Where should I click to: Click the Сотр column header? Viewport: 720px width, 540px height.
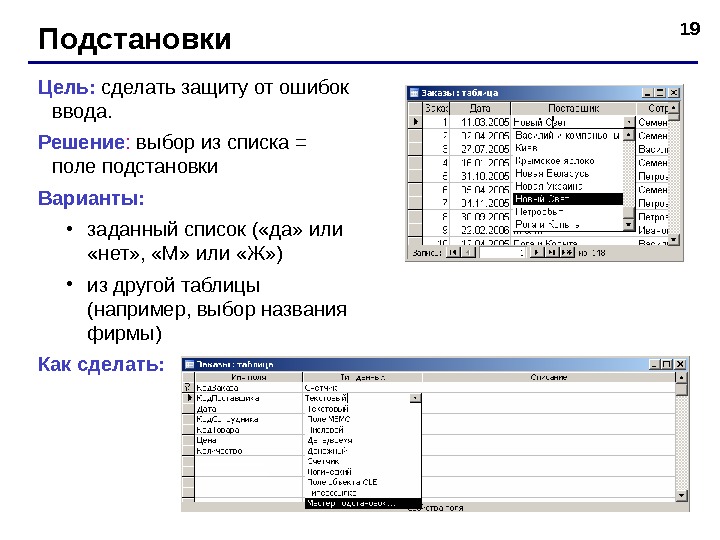pyautogui.click(x=653, y=108)
